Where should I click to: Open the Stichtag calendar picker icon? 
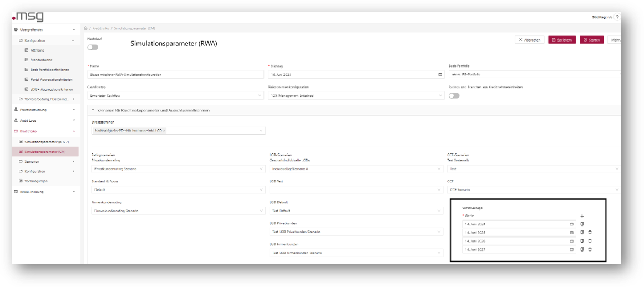pyautogui.click(x=440, y=74)
